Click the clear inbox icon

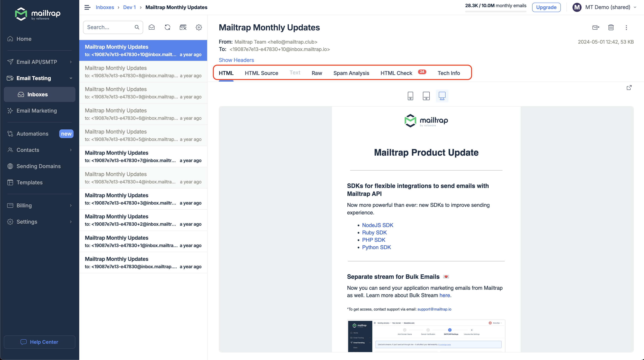(183, 27)
